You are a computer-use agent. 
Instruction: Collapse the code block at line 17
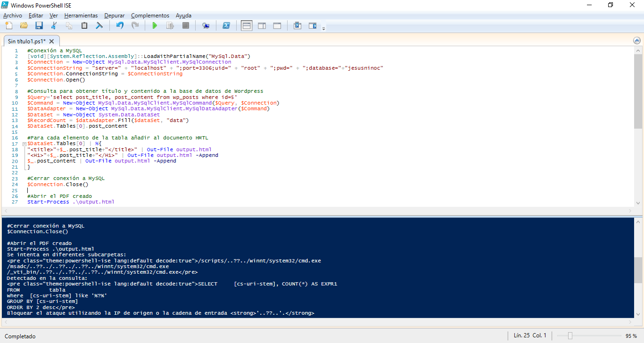point(24,143)
